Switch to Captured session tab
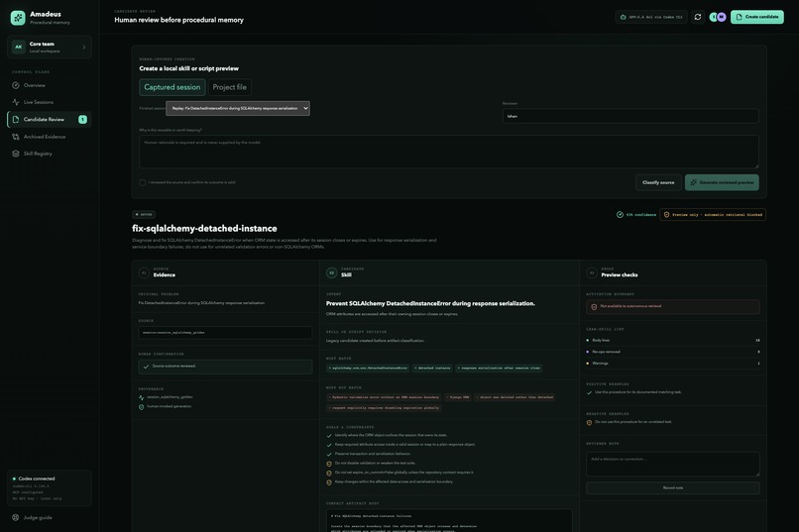The width and height of the screenshot is (799, 532). (x=172, y=87)
